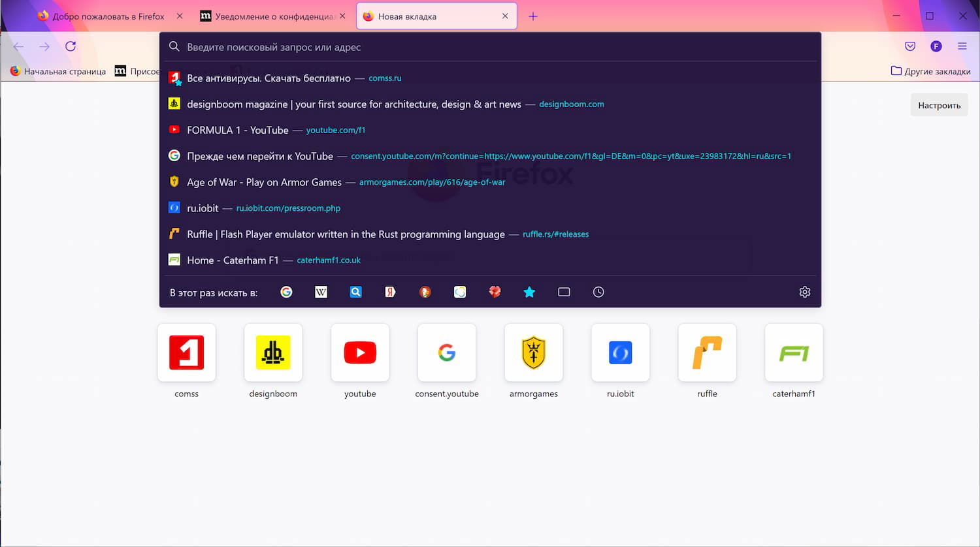Open the 'FORMULA 1 - YouTube' suggestion
The height and width of the screenshot is (547, 980).
coord(490,130)
